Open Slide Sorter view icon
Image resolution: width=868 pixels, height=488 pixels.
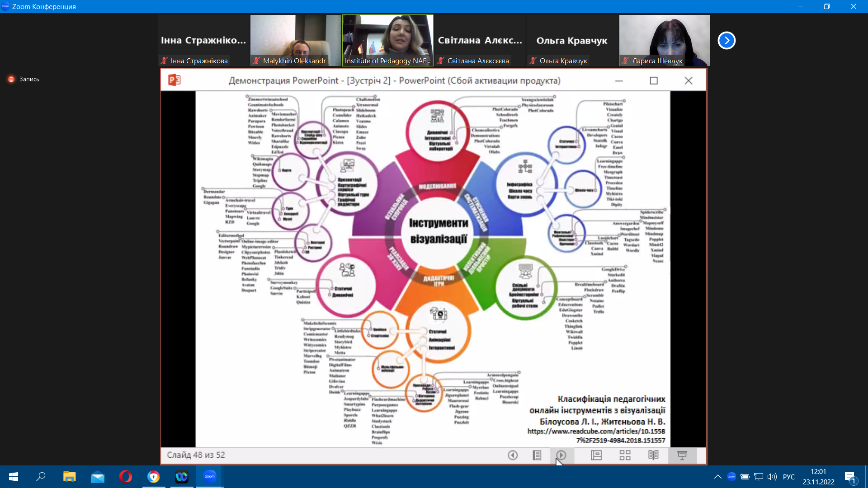point(625,455)
